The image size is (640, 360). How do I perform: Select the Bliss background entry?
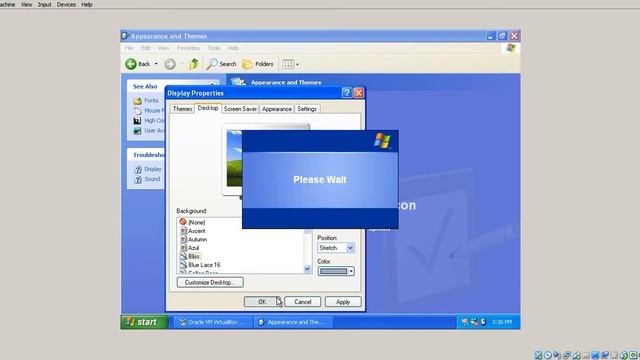click(194, 256)
